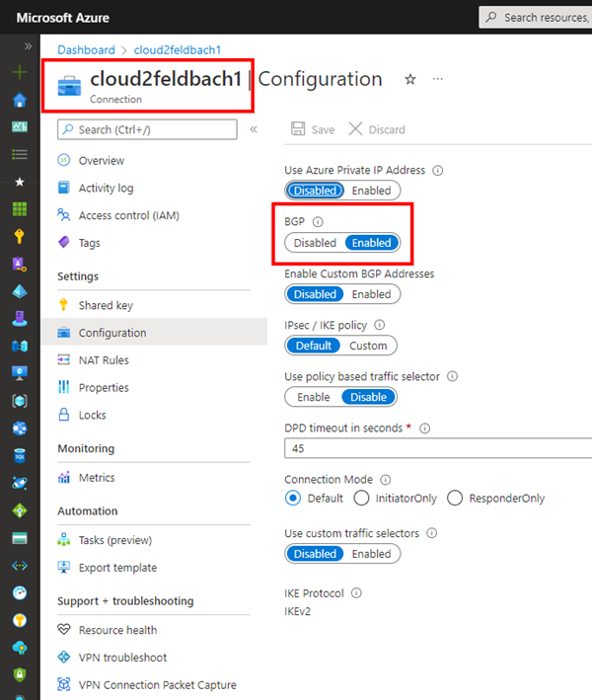592x700 pixels.
Task: Set Use Azure Private IP Address to Enabled
Action: [371, 191]
